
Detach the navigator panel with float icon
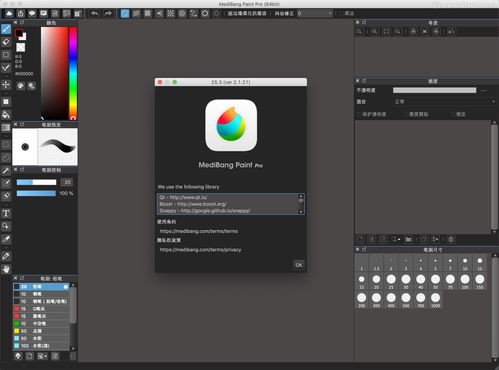[364, 22]
